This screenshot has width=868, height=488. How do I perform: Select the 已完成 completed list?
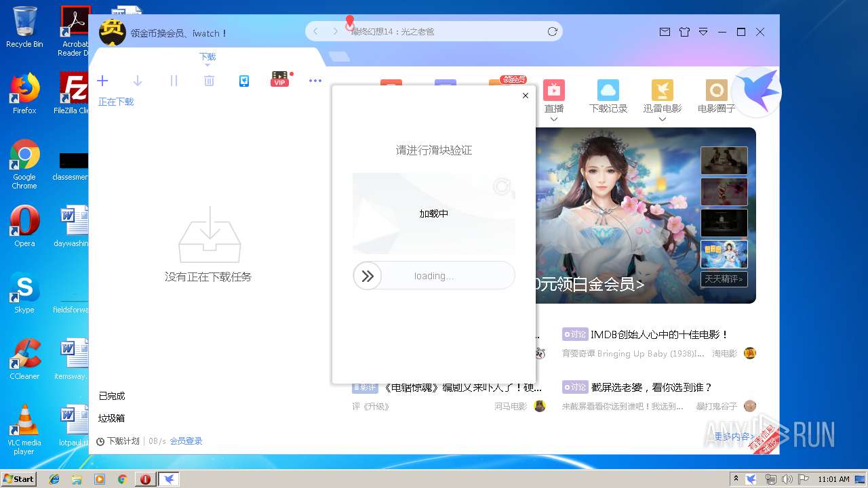(x=112, y=396)
